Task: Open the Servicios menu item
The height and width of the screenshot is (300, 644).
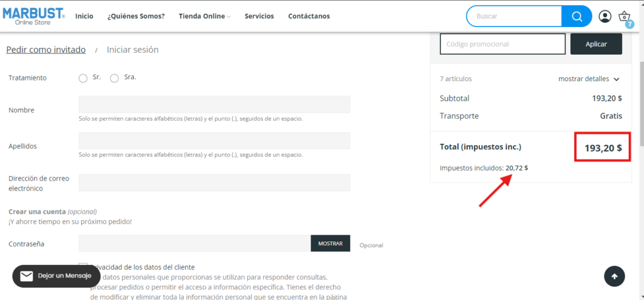Action: (259, 16)
